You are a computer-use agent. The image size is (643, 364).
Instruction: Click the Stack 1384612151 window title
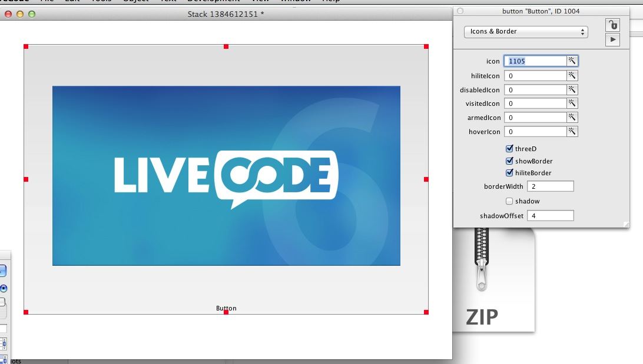pyautogui.click(x=226, y=14)
